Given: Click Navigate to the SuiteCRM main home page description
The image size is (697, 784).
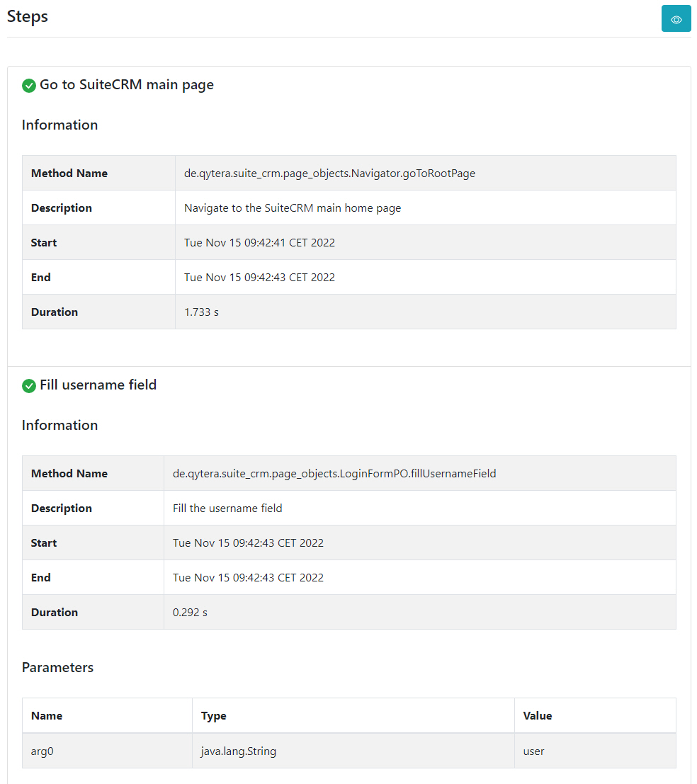Looking at the screenshot, I should (293, 208).
